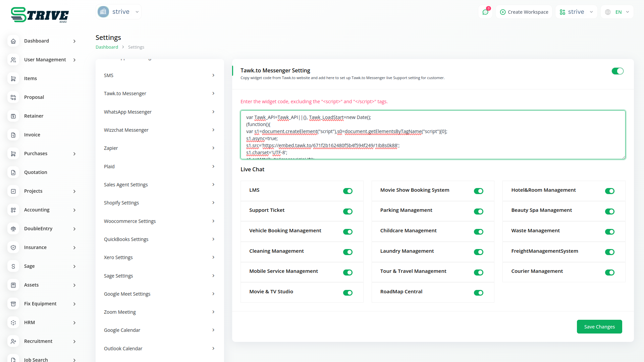Click inside the widget code text area
Viewport: 644px width, 362px height.
pos(433,135)
